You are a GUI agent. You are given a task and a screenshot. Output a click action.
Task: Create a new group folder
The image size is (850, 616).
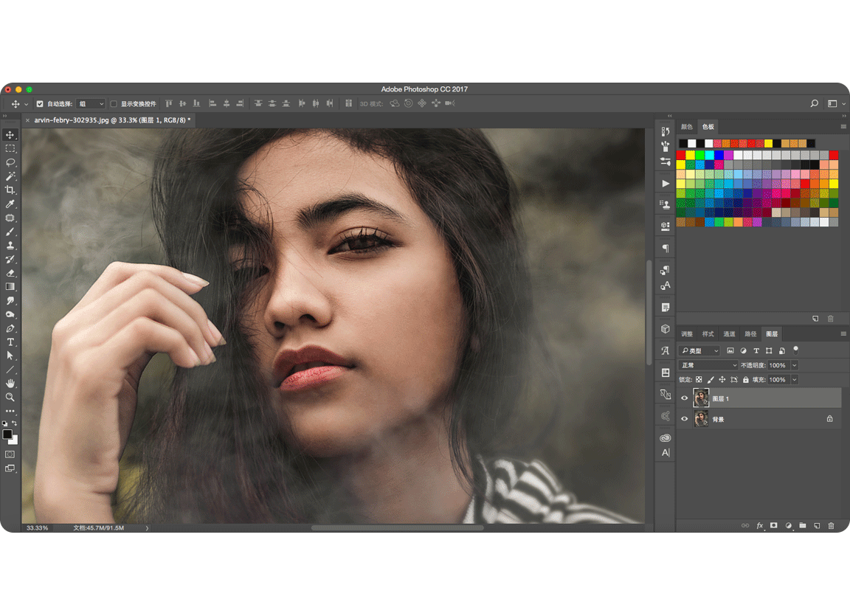[802, 525]
